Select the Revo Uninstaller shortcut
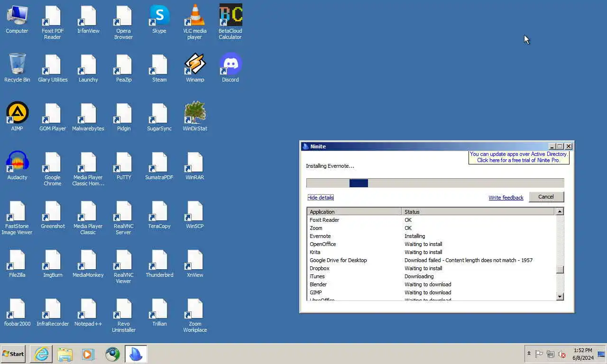The image size is (607, 364). click(x=124, y=316)
